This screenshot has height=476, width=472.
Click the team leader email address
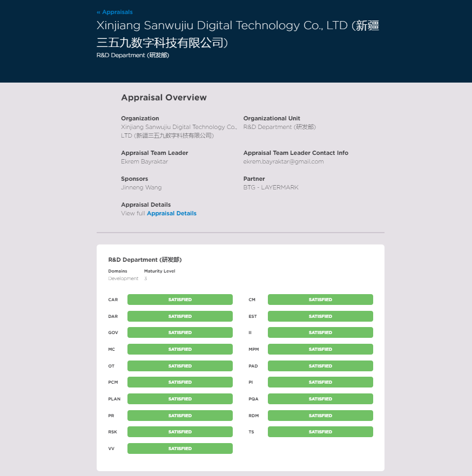click(x=283, y=161)
